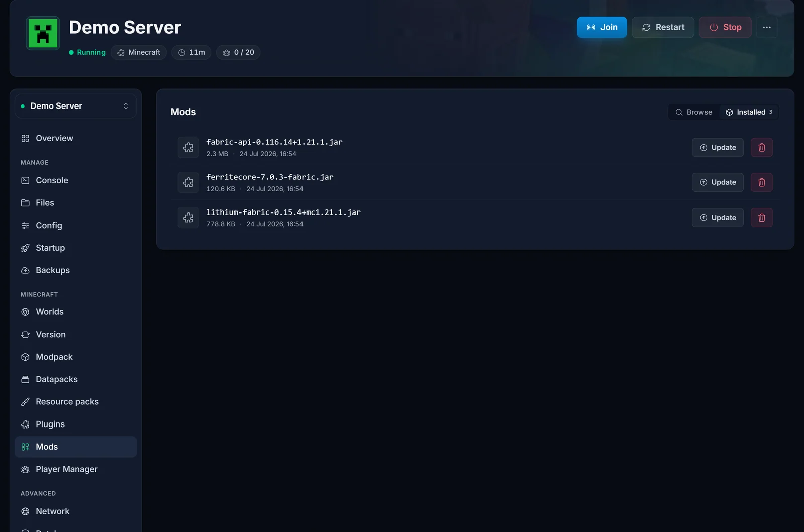
Task: Click the Backups cloud icon
Action: tap(25, 270)
